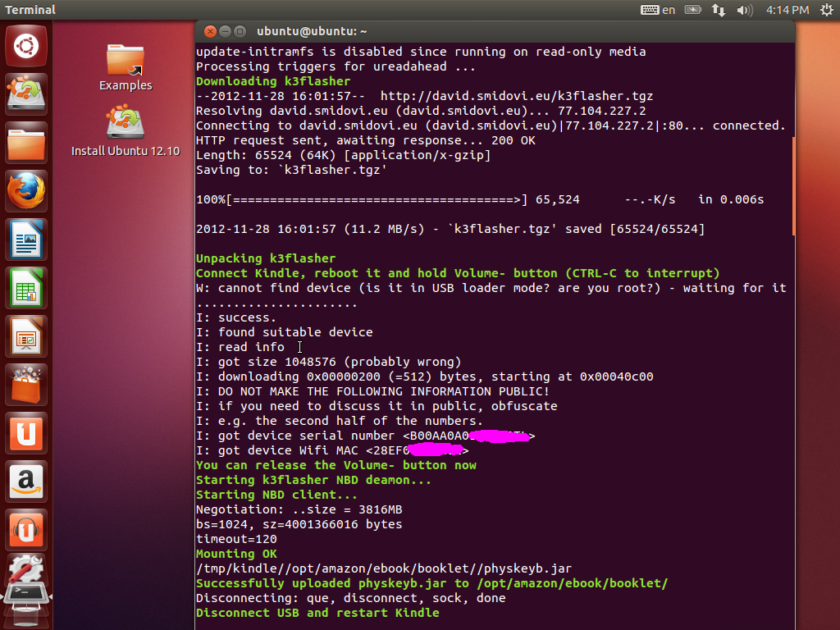Launch Install Ubuntu from the launcher
The image size is (840, 630).
[26, 95]
